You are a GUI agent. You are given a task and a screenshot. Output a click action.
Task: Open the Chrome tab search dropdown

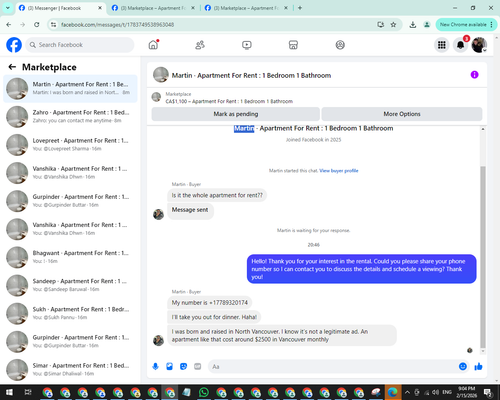coord(7,8)
